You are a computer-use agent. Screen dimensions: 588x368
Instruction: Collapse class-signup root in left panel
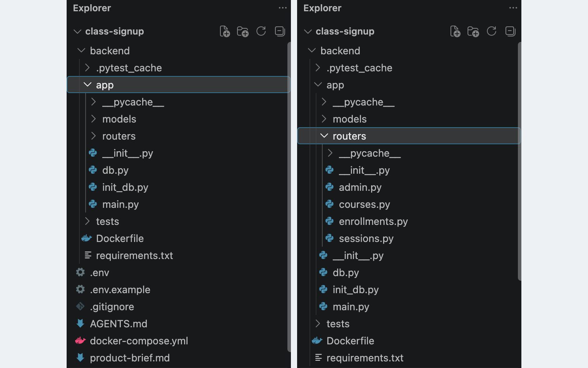click(x=77, y=31)
